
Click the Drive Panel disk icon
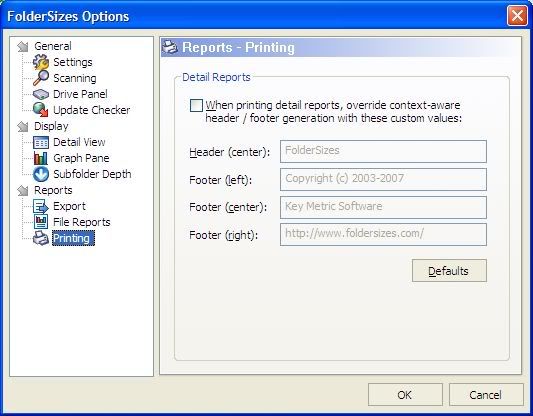pos(41,94)
